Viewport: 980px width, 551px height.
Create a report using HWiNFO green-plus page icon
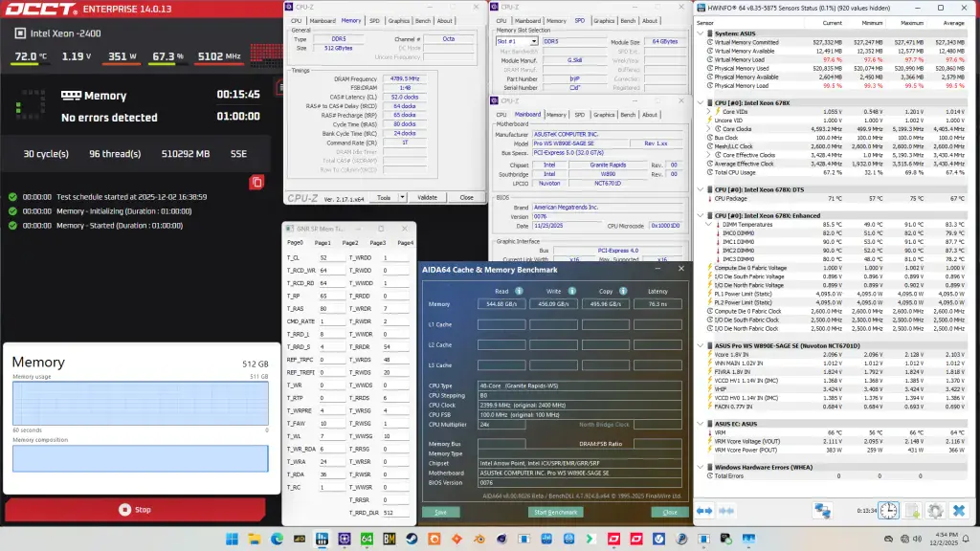pos(912,510)
